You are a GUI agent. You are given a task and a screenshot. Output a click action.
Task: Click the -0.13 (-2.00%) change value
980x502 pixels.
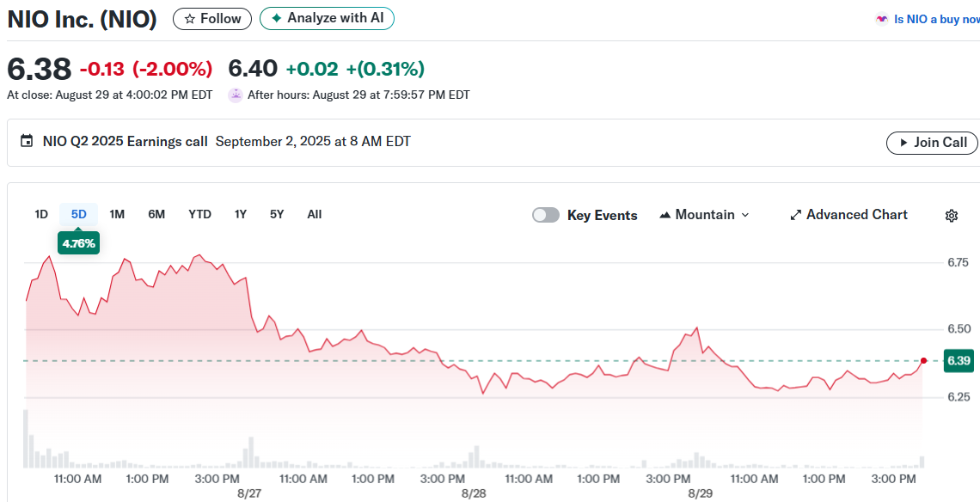click(x=146, y=69)
